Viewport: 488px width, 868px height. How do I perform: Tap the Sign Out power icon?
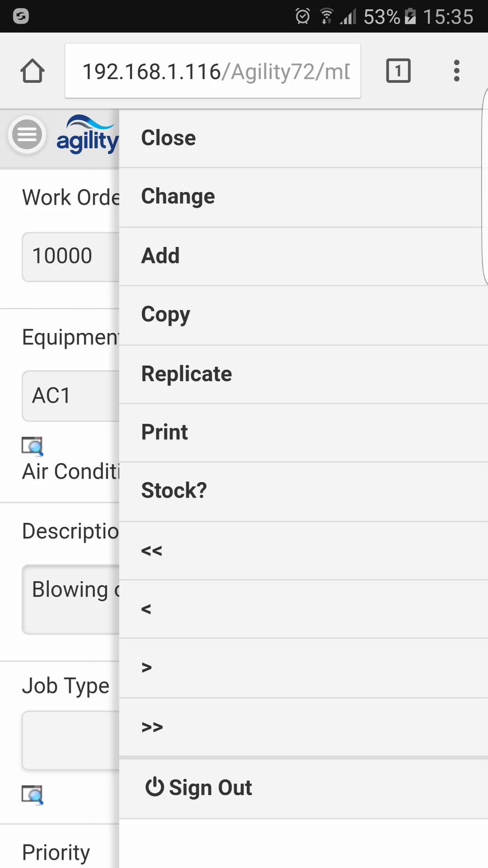[x=155, y=787]
